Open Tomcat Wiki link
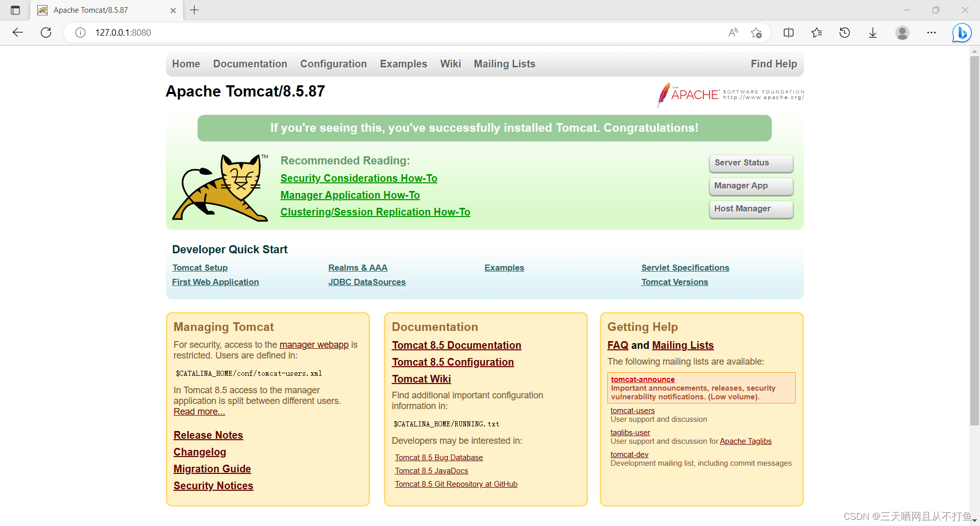This screenshot has height=526, width=980. (421, 379)
